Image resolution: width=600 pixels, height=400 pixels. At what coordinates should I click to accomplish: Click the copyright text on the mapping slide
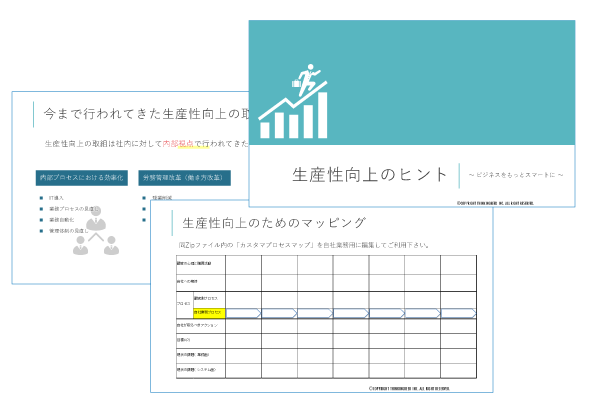(409, 388)
